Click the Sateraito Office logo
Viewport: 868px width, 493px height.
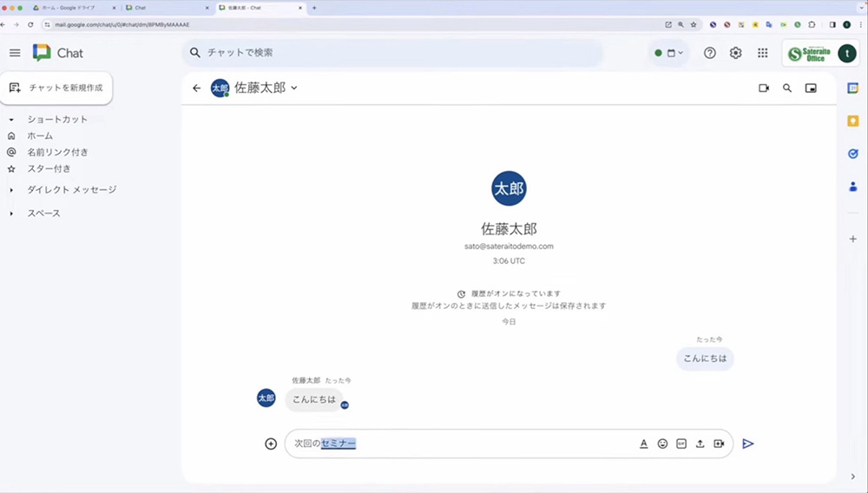[x=809, y=54]
